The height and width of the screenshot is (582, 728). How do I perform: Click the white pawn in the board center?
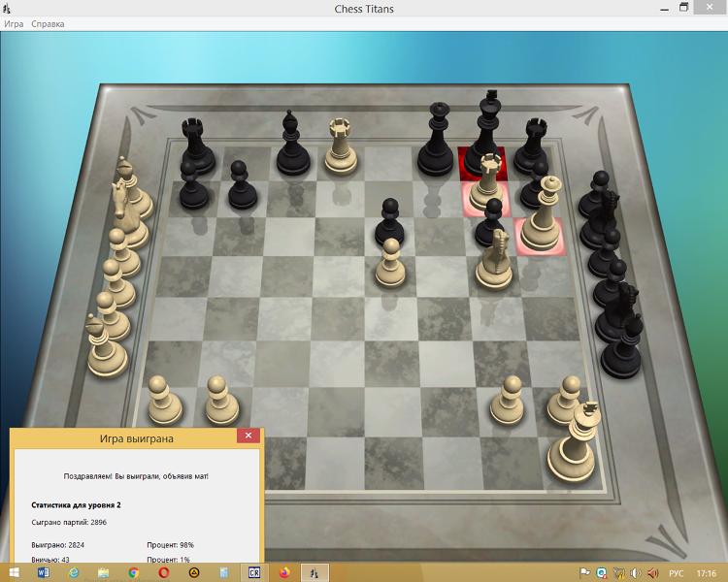[390, 265]
